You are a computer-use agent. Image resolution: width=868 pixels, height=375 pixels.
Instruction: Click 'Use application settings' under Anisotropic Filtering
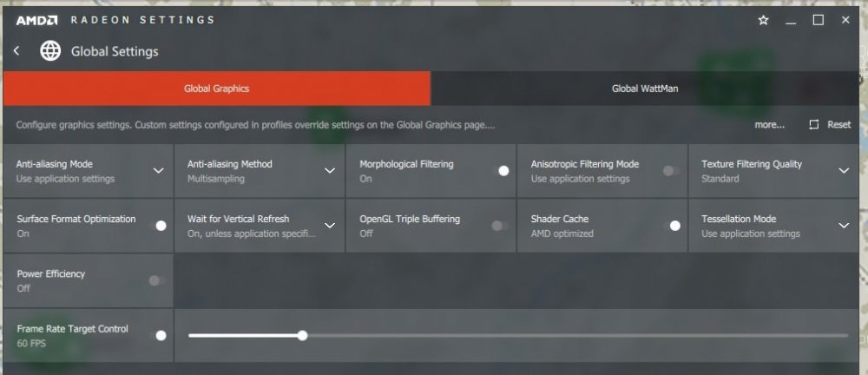coord(580,179)
